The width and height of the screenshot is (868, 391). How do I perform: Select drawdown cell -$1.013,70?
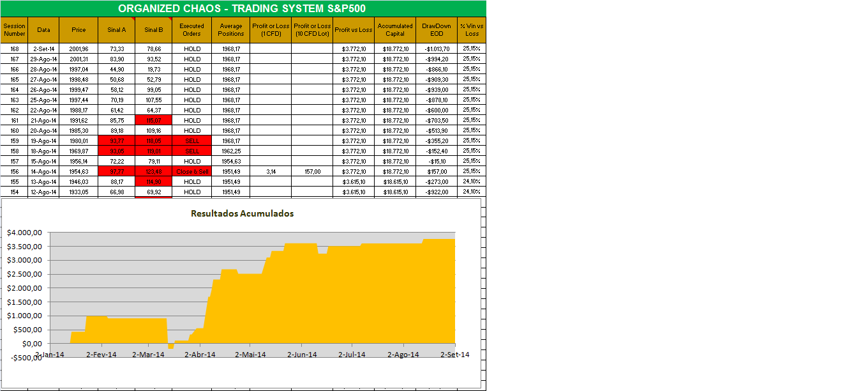pos(437,49)
